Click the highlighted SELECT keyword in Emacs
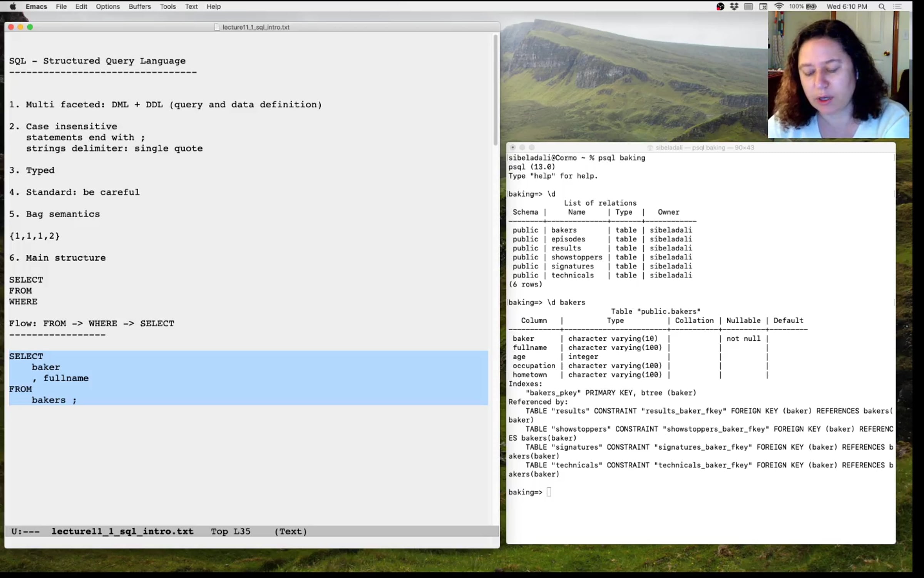Screen dimensions: 924x578 pos(26,356)
